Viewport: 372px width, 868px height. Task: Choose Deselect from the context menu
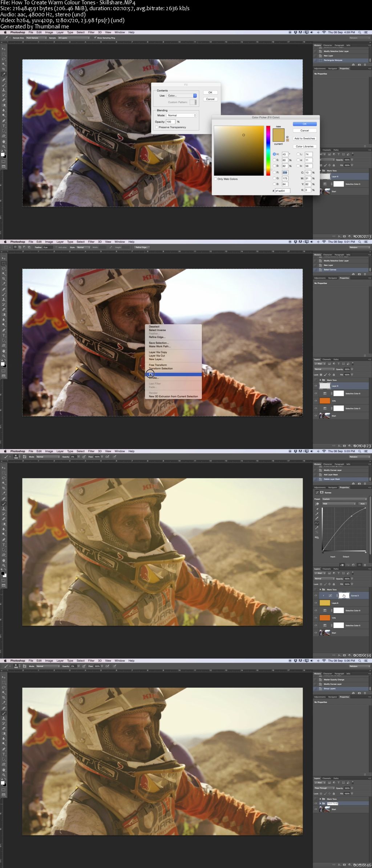(154, 327)
